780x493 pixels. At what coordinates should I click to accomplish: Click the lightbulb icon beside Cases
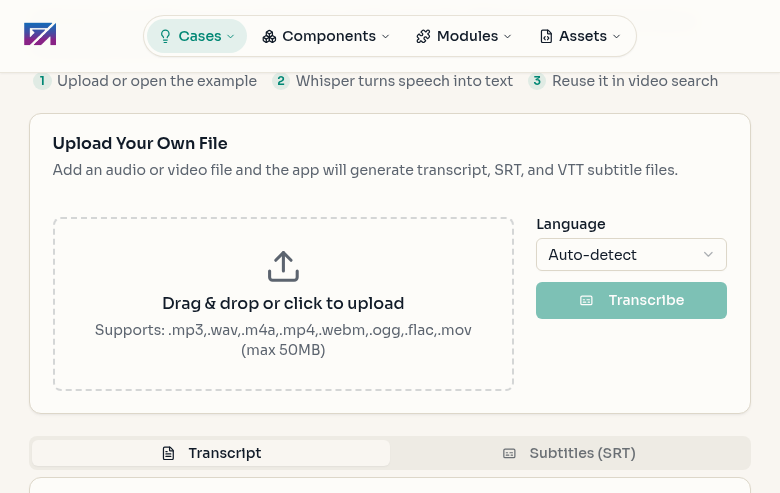point(166,36)
